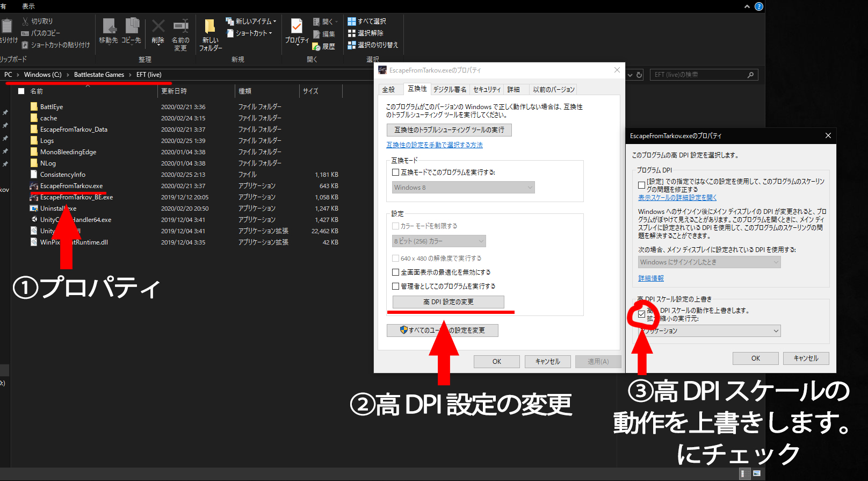Screen dimensions: 868x481
Task: Click Invert selection (選択の切り替え) icon
Action: click(x=352, y=45)
